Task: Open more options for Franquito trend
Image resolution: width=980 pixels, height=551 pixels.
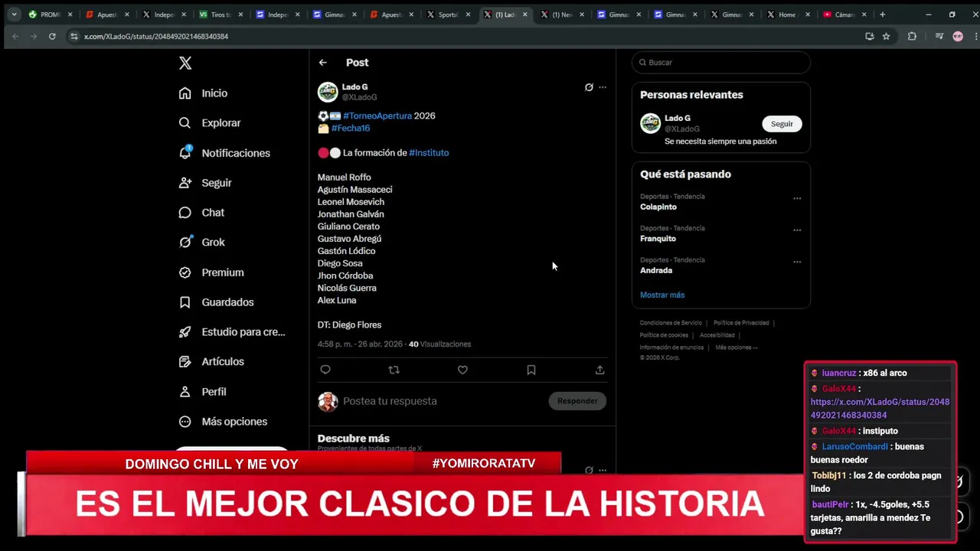Action: pyautogui.click(x=797, y=230)
